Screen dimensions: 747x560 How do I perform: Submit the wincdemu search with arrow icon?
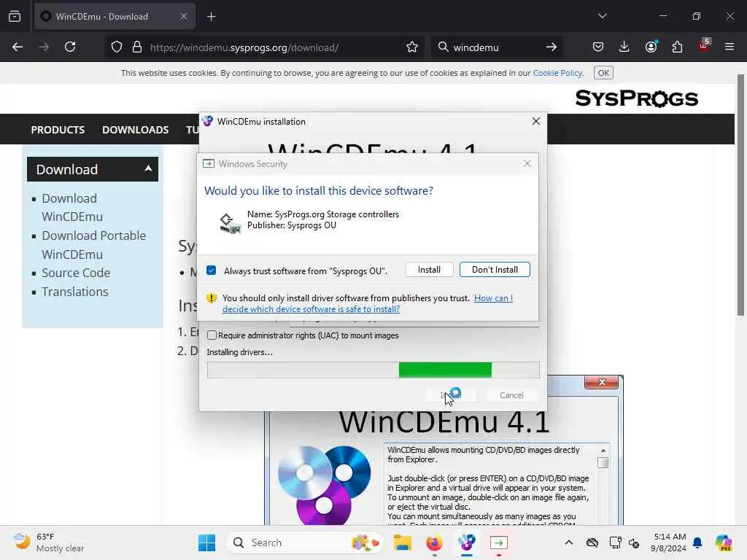click(551, 47)
